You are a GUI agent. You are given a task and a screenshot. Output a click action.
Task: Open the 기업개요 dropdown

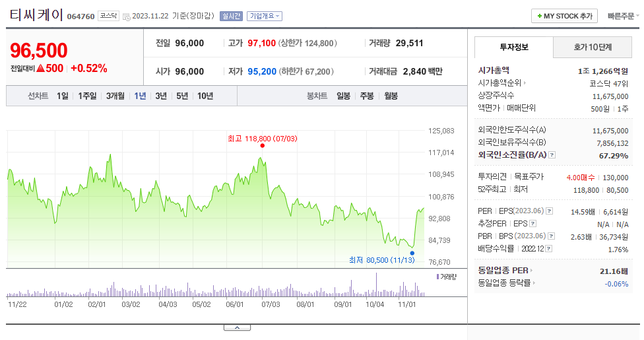point(264,16)
